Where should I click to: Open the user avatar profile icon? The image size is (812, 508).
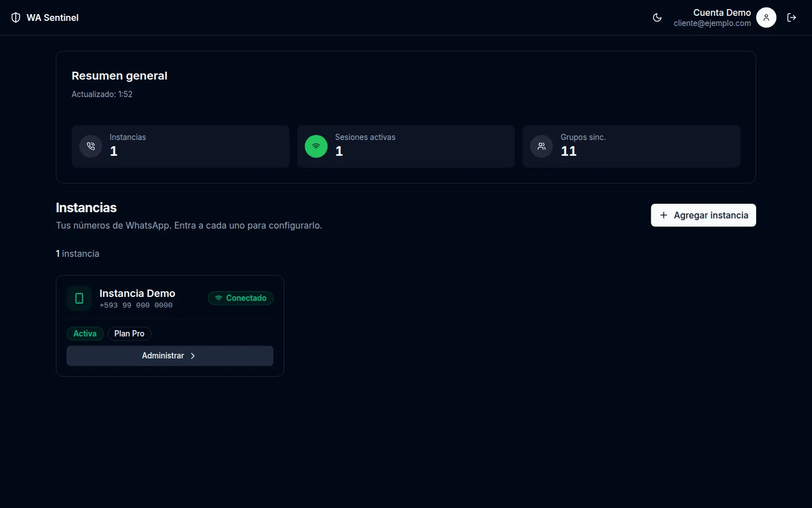tap(766, 17)
